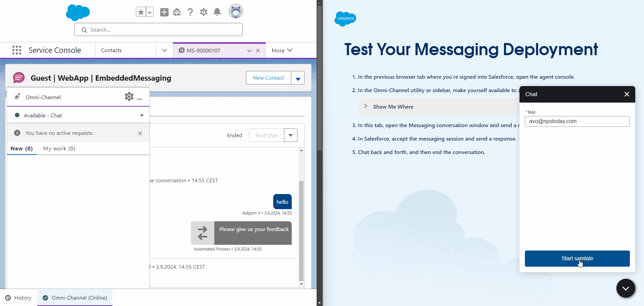Open Omni-Channel settings gear
644x306 pixels.
tap(129, 97)
